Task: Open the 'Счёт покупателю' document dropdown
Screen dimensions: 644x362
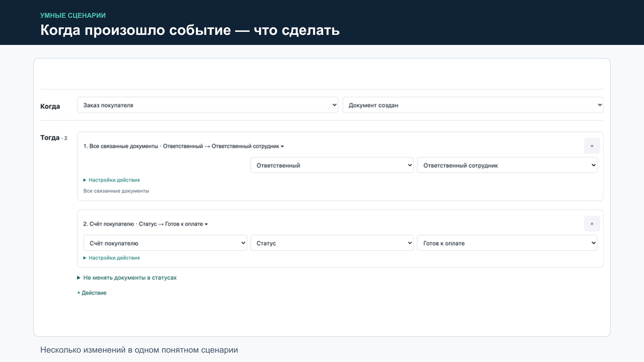Action: pos(165,243)
